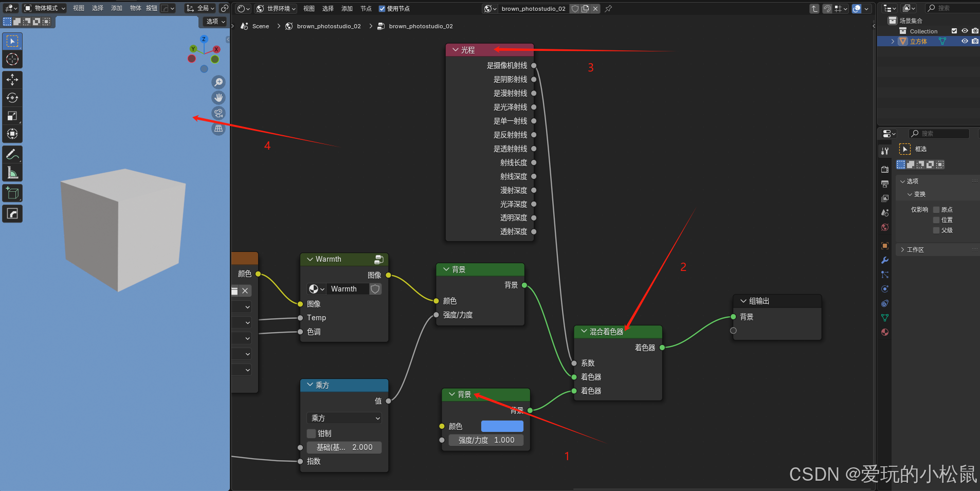
Task: Enable affect-only Locations checkbox
Action: 936,220
